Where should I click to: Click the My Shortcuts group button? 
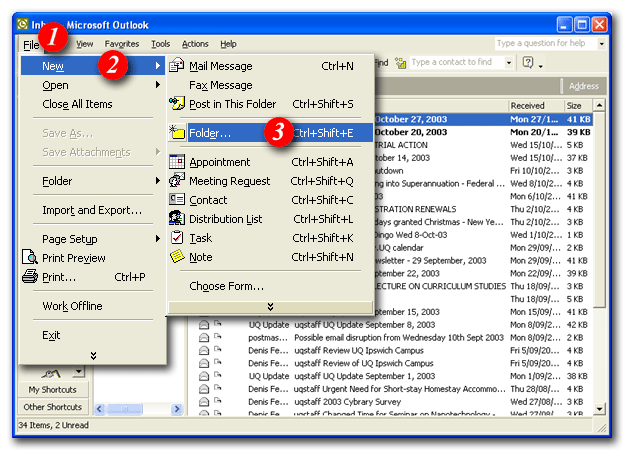[54, 390]
